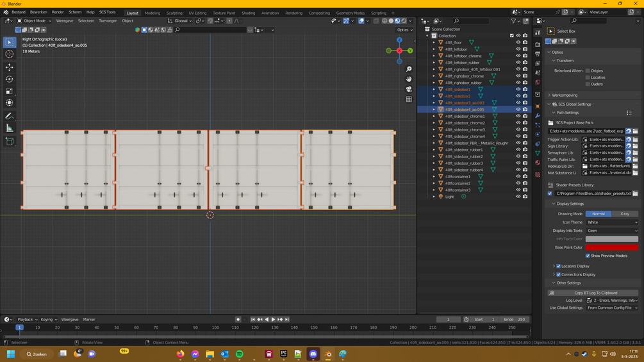This screenshot has height=362, width=644.
Task: Switch to the UV Editing workspace tab
Action: click(197, 13)
